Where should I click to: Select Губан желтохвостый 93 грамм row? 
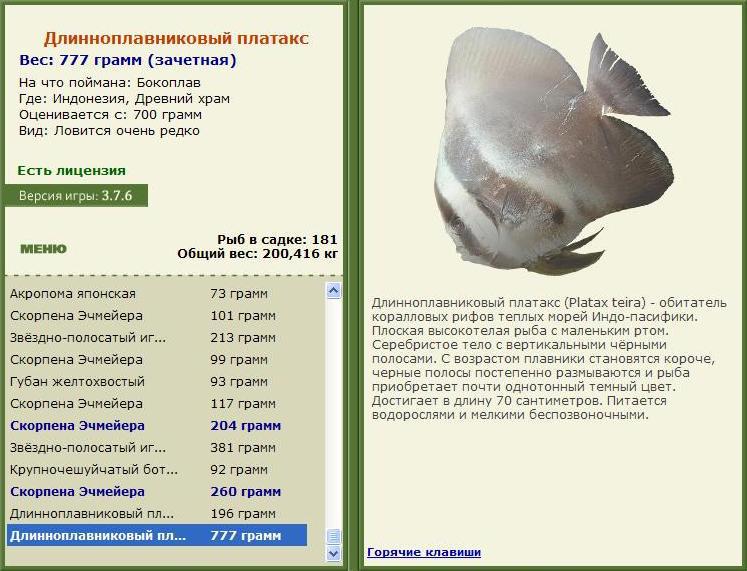(157, 381)
